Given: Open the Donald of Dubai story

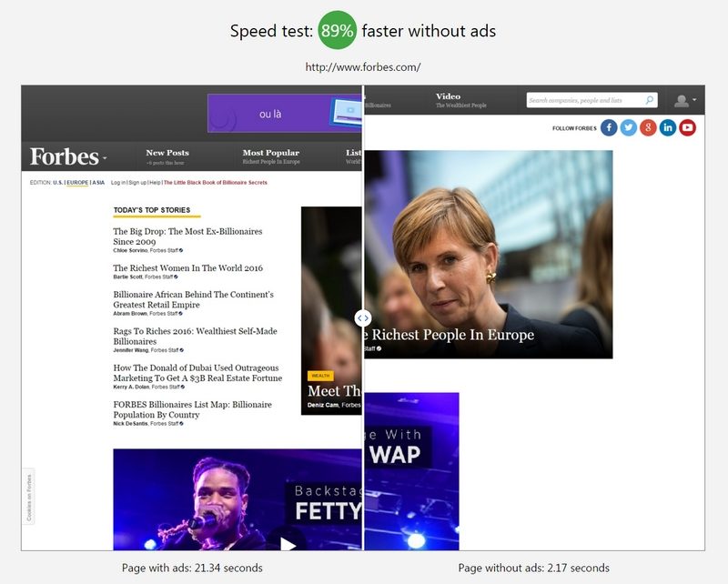Looking at the screenshot, I should pyautogui.click(x=197, y=373).
